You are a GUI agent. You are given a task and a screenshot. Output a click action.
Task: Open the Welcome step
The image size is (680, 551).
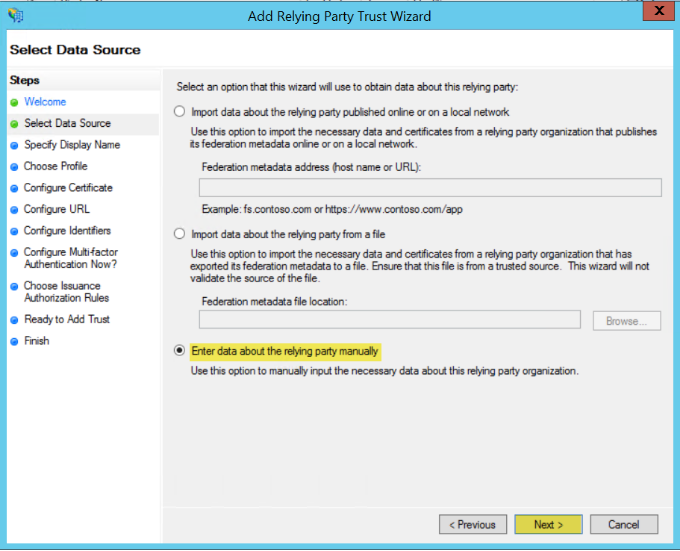click(45, 102)
